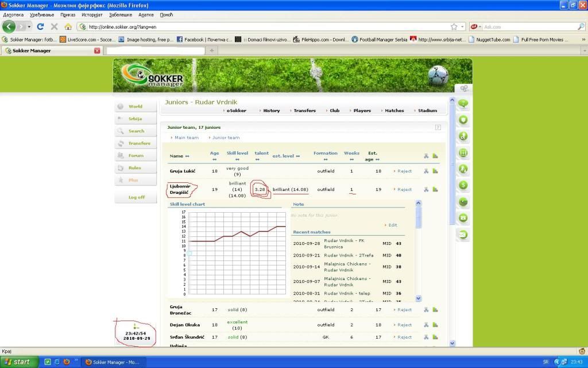Sort juniors by Age column arrows
This screenshot has width=588, height=368.
214,159
